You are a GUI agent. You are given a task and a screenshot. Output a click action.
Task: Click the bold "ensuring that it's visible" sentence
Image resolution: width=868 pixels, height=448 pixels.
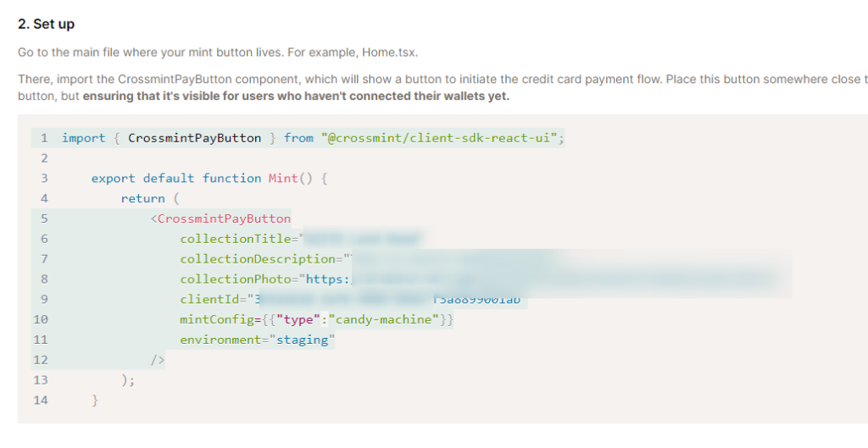click(x=296, y=96)
